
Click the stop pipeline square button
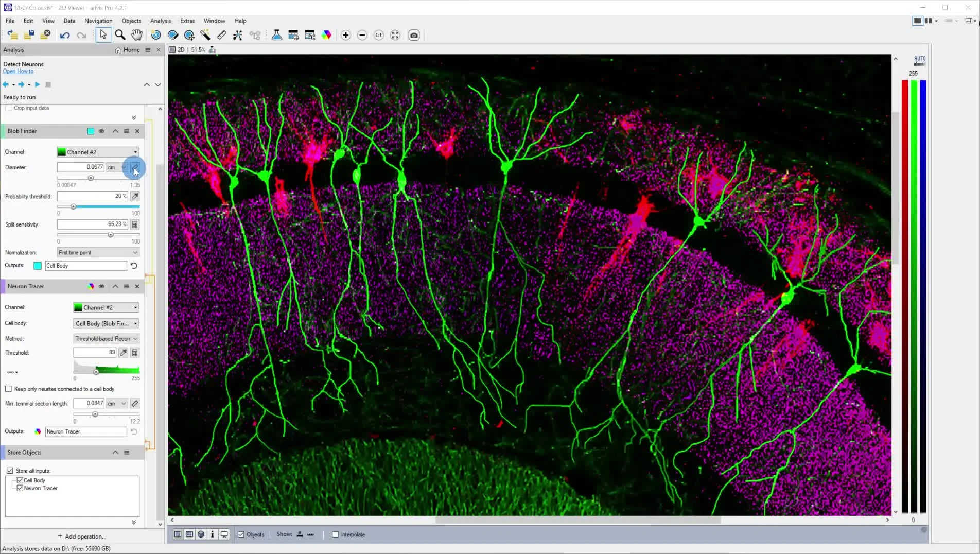coord(48,84)
